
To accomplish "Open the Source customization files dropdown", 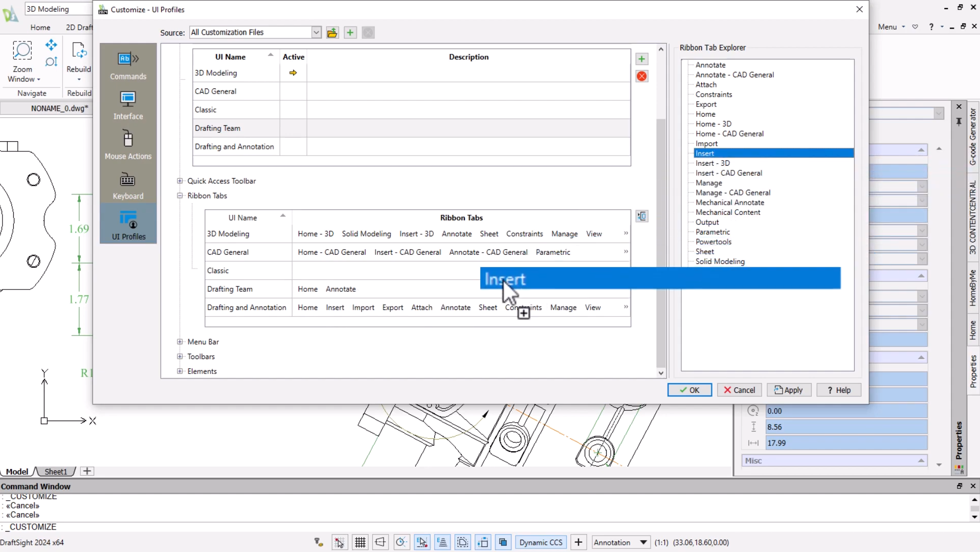I will pos(316,32).
